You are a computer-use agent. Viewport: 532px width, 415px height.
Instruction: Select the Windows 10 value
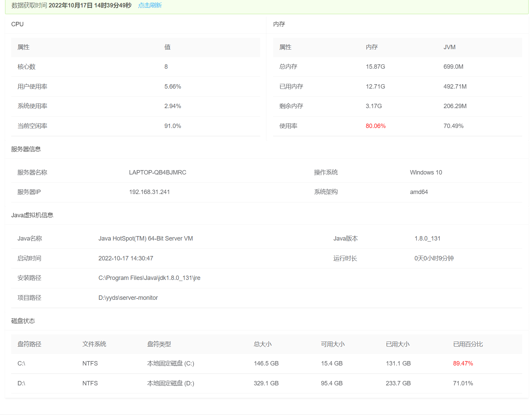click(x=426, y=172)
